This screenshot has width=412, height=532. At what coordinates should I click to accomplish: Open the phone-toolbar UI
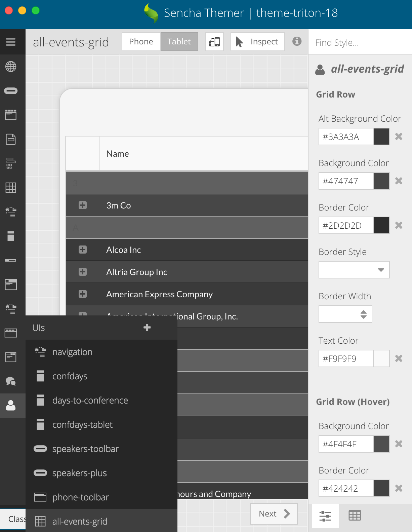tap(101, 497)
